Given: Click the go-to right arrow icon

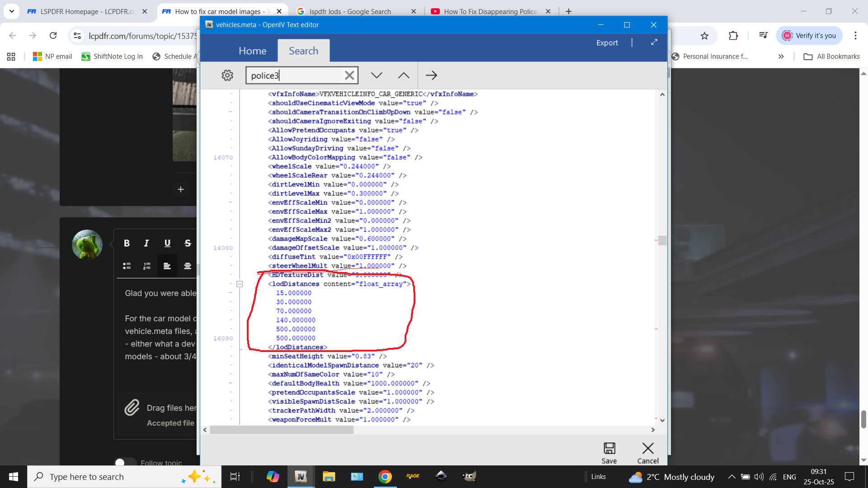Looking at the screenshot, I should tap(431, 75).
